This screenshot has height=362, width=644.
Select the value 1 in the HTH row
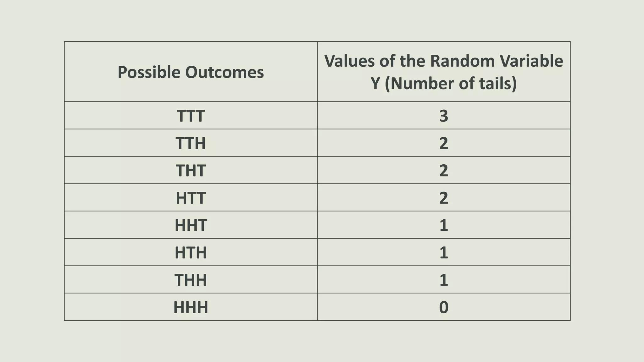pyautogui.click(x=444, y=252)
